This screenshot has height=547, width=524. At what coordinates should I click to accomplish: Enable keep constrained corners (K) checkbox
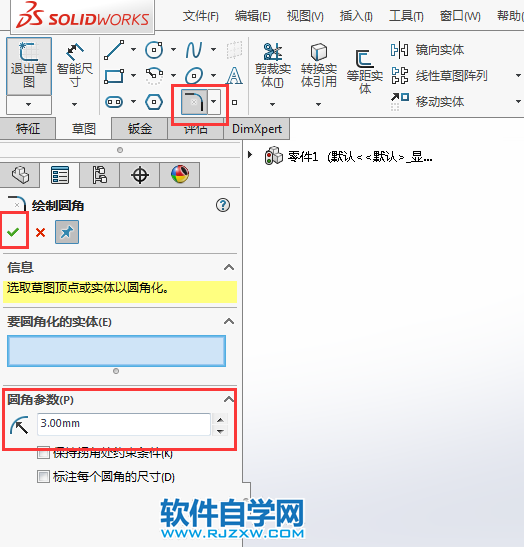[x=43, y=453]
